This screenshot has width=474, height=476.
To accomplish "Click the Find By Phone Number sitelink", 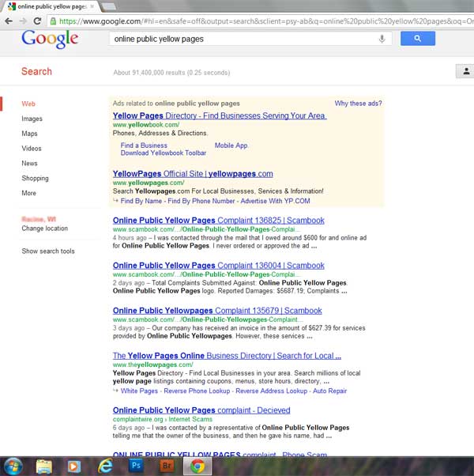I will coord(201,201).
